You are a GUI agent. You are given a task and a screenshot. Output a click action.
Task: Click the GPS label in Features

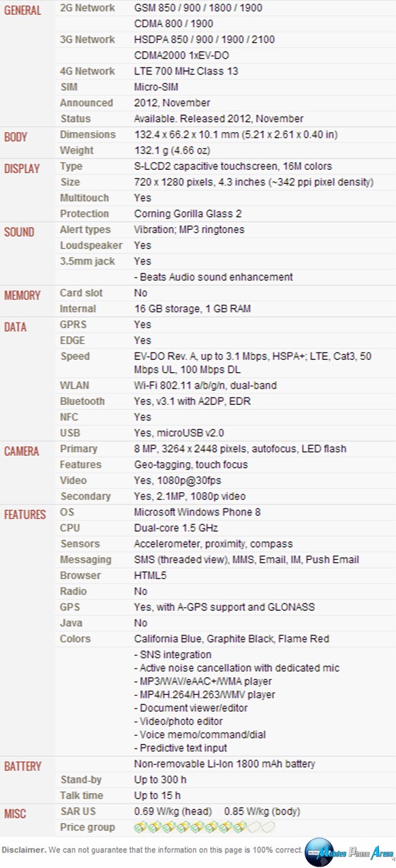tap(70, 607)
